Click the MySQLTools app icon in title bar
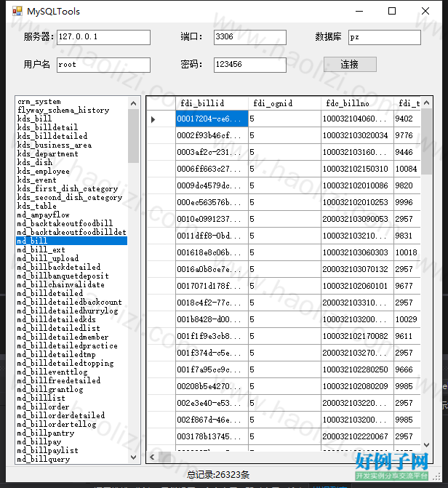 pyautogui.click(x=17, y=11)
